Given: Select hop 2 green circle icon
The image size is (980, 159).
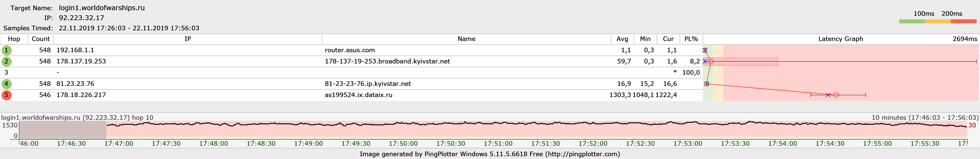Looking at the screenshot, I should click(6, 61).
